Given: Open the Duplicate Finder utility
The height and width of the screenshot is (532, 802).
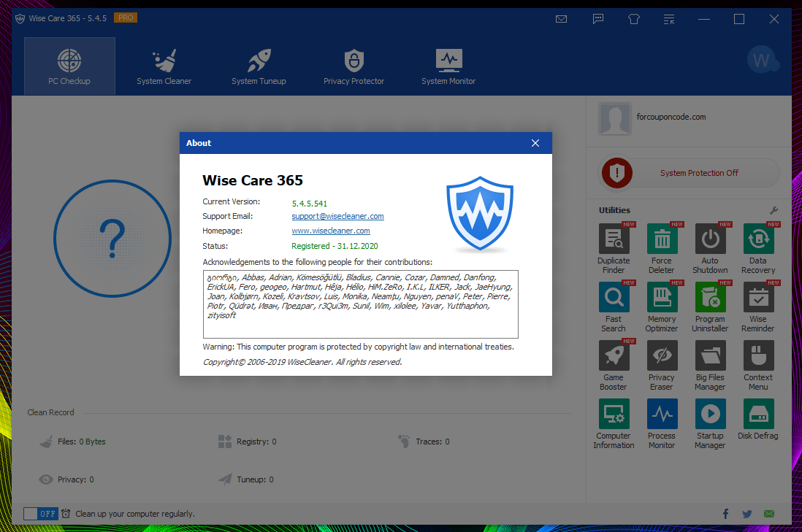Looking at the screenshot, I should (x=614, y=249).
